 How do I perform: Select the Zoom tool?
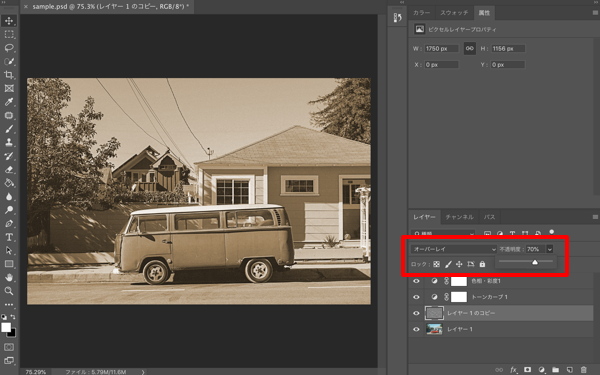pyautogui.click(x=9, y=291)
